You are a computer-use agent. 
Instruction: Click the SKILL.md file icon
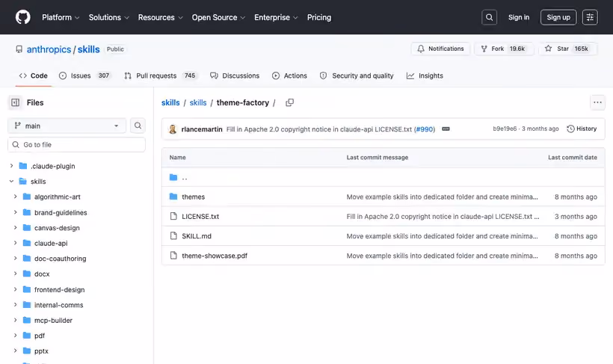coord(173,235)
